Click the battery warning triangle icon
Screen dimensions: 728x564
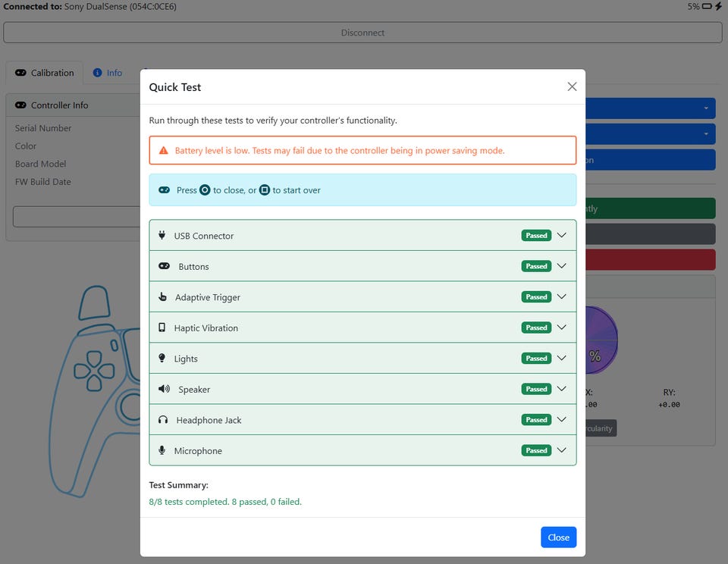164,150
